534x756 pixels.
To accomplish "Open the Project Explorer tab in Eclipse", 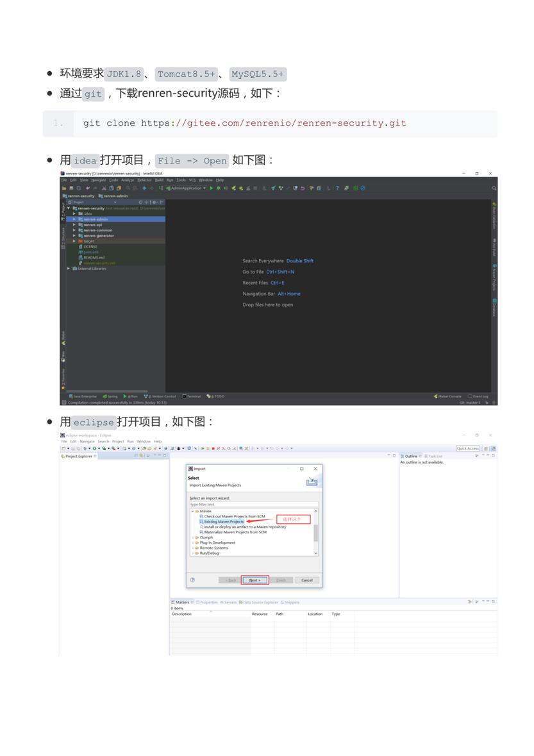I will pyautogui.click(x=79, y=456).
